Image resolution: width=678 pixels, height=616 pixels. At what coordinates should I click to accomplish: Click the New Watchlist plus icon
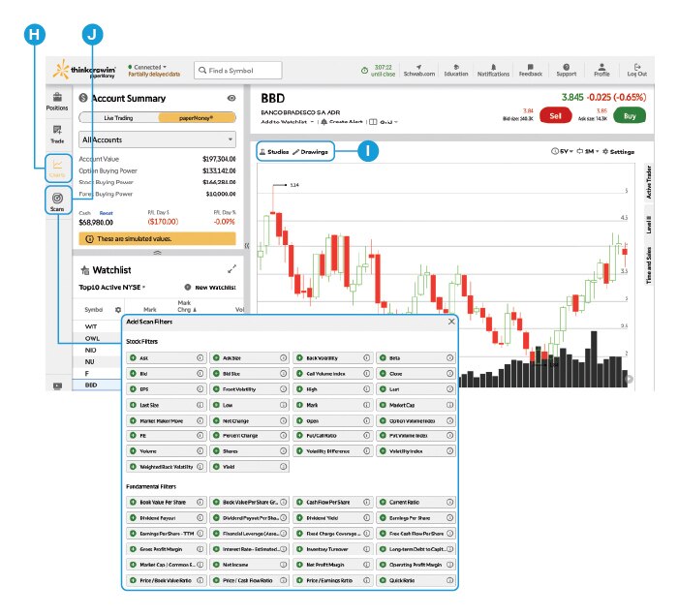coord(188,287)
